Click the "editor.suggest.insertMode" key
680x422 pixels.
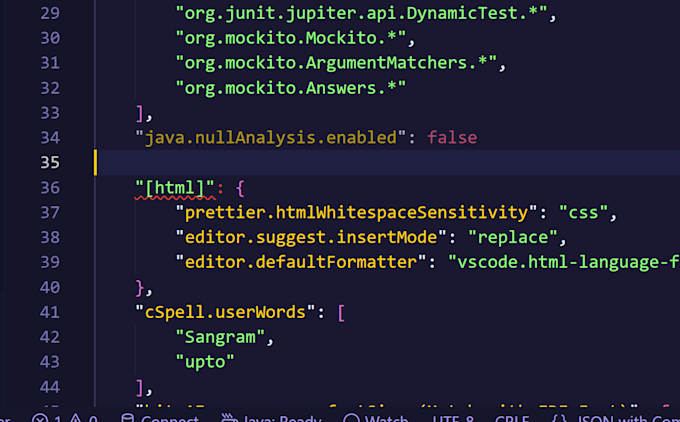tap(311, 237)
